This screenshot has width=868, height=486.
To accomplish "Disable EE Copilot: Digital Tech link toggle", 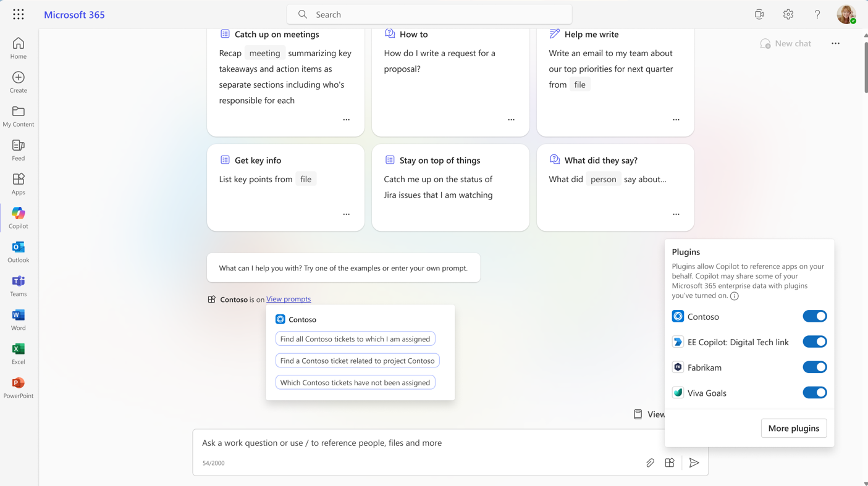I will (x=815, y=341).
